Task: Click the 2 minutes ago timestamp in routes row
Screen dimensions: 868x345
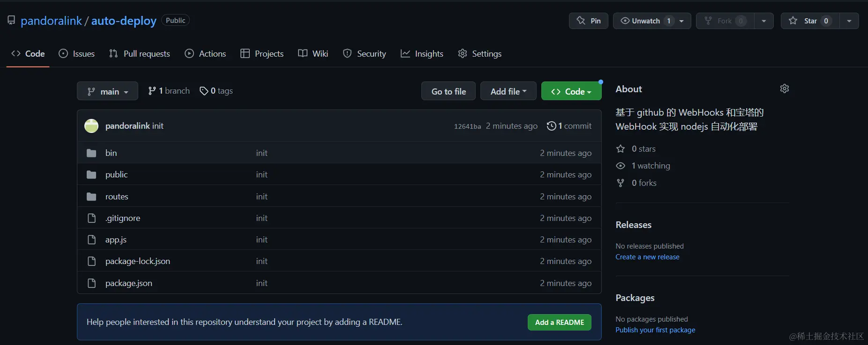Action: [566, 196]
